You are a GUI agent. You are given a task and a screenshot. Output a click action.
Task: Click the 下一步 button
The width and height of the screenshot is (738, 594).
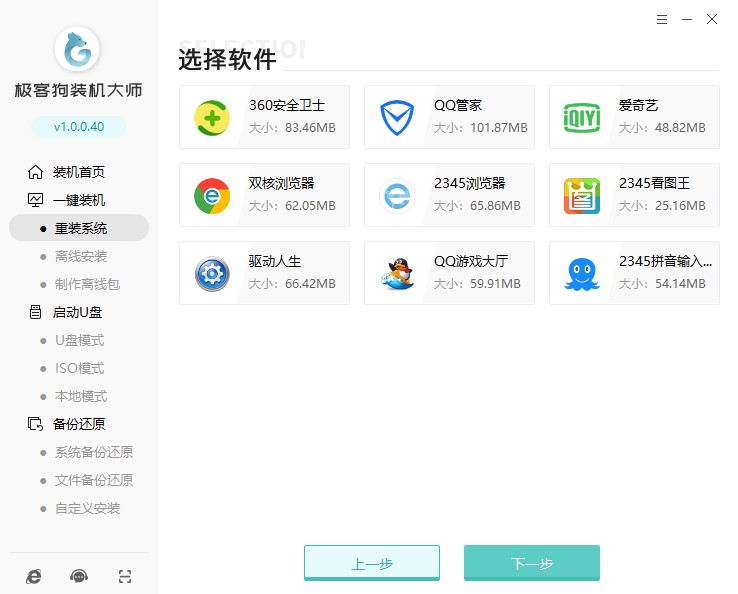[532, 563]
